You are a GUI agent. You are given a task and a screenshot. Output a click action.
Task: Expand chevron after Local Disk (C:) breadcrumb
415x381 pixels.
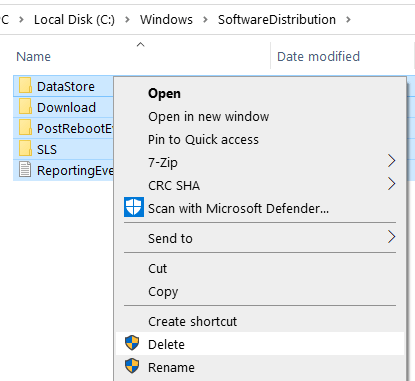tap(127, 20)
